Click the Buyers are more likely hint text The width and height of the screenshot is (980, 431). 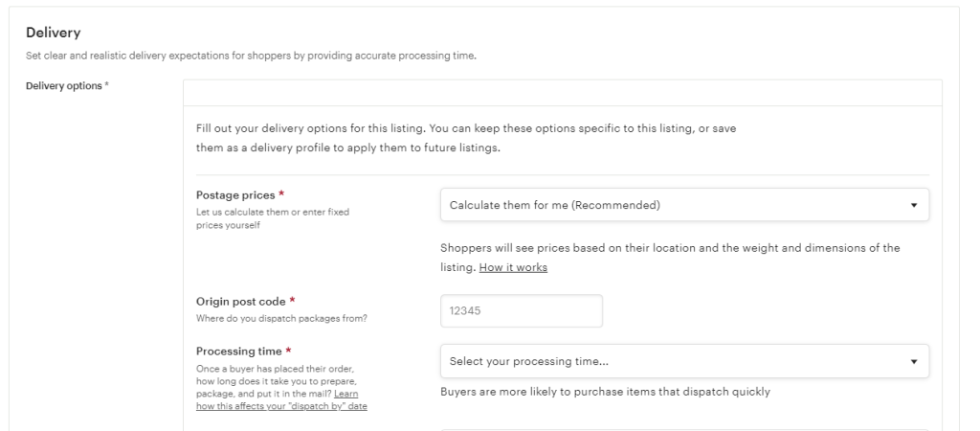(x=605, y=392)
